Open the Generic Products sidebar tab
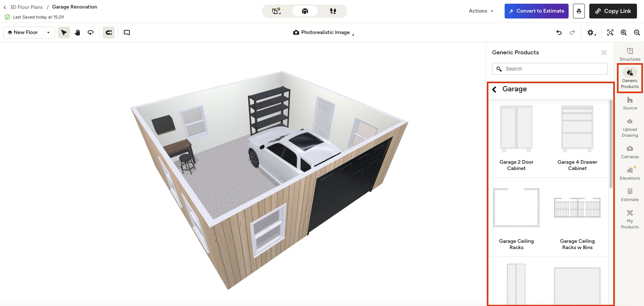The height and width of the screenshot is (306, 644). (630, 78)
